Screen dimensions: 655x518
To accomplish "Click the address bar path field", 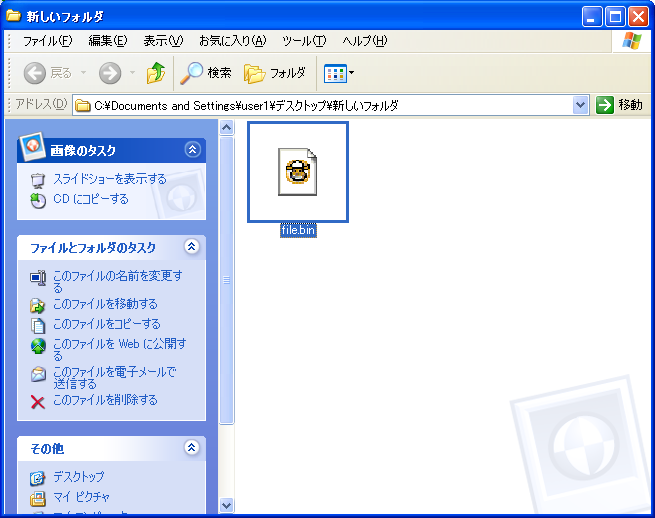I will (x=322, y=105).
